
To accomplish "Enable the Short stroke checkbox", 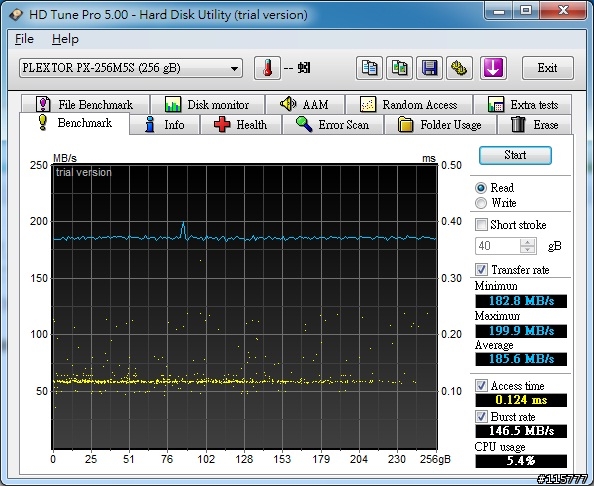I will pyautogui.click(x=481, y=225).
